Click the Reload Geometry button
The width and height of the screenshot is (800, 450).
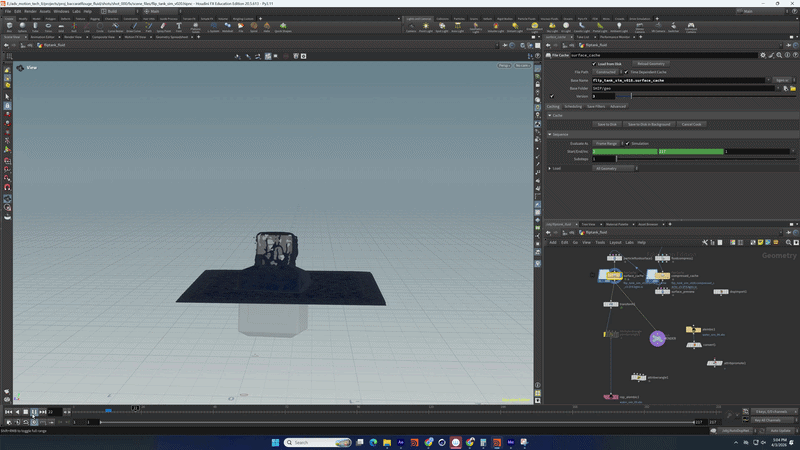pos(651,63)
